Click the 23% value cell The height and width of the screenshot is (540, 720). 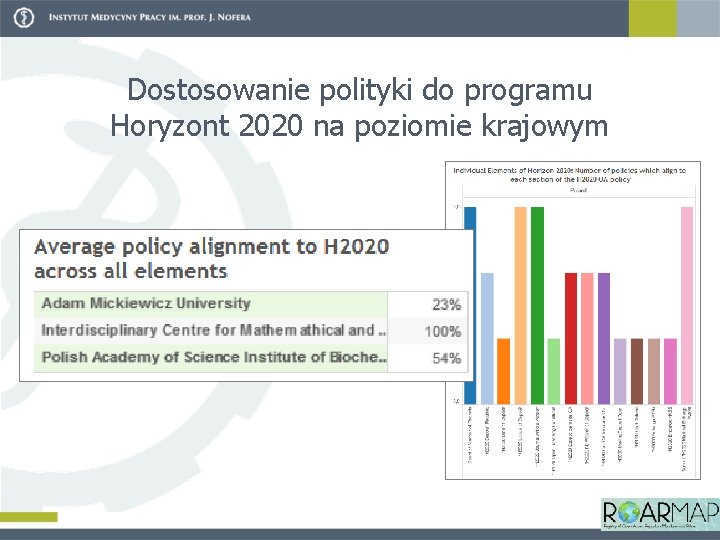click(x=428, y=304)
